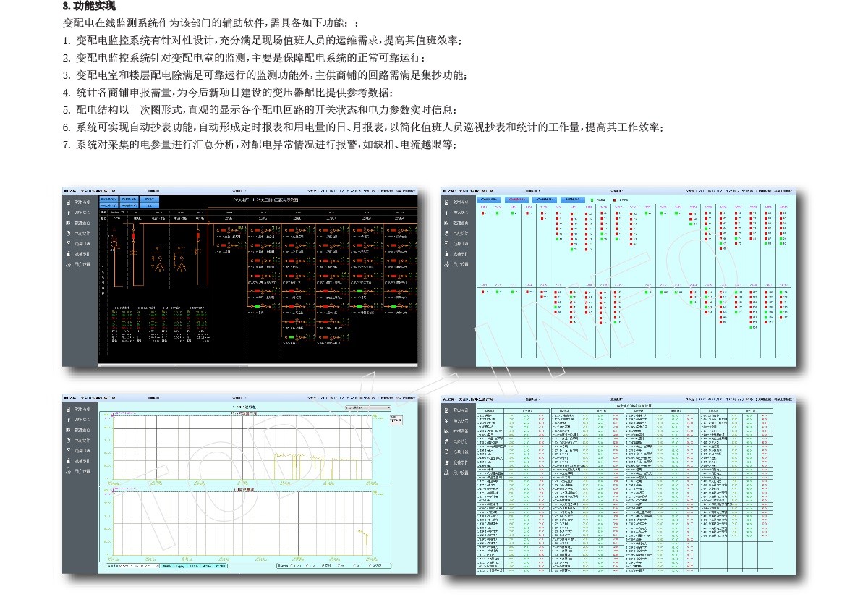Screen dimensions: 868x597
Task: Click list item 3 about "主供商铺的回路需满足集抄功能"
Action: [265, 75]
